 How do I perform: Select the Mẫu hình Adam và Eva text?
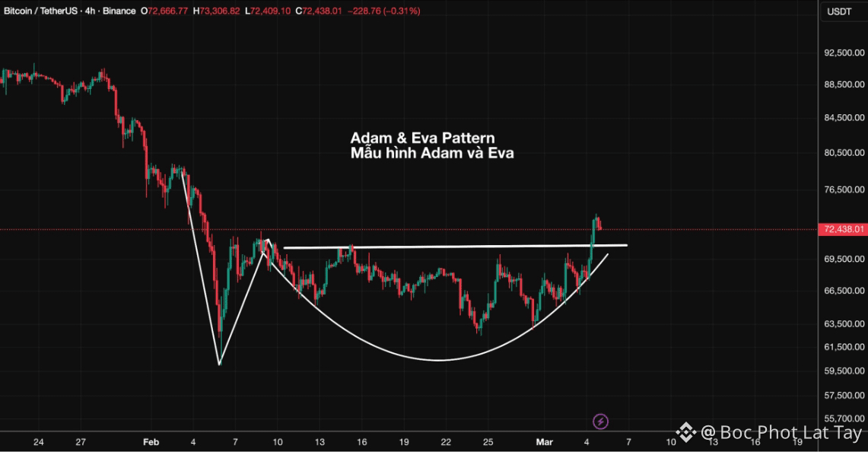pyautogui.click(x=432, y=153)
